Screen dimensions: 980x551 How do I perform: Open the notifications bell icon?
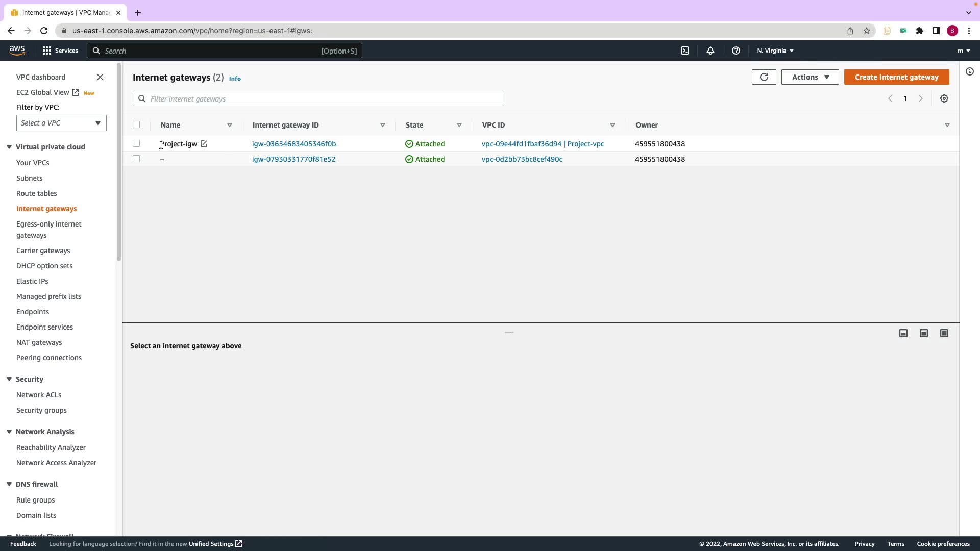click(710, 51)
